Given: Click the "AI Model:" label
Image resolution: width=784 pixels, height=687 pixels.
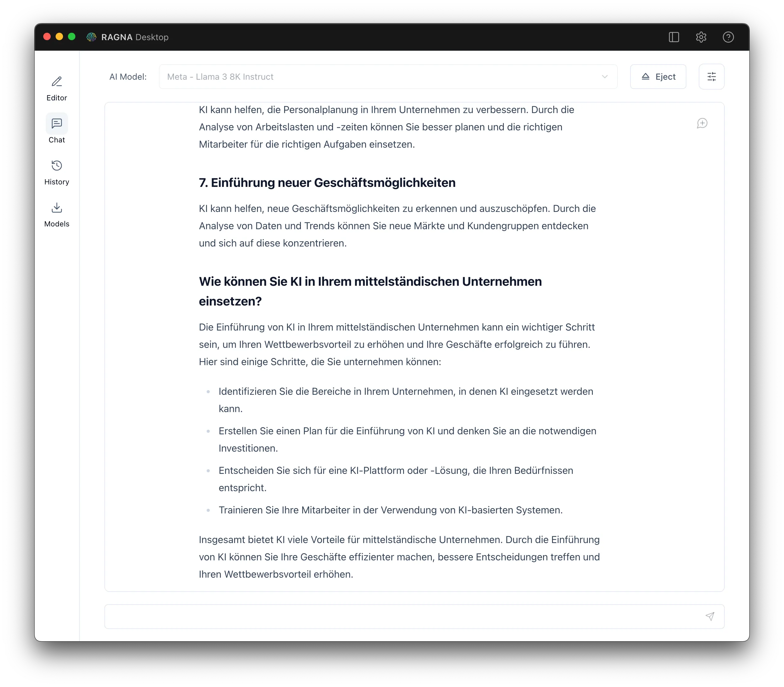Looking at the screenshot, I should (x=128, y=77).
